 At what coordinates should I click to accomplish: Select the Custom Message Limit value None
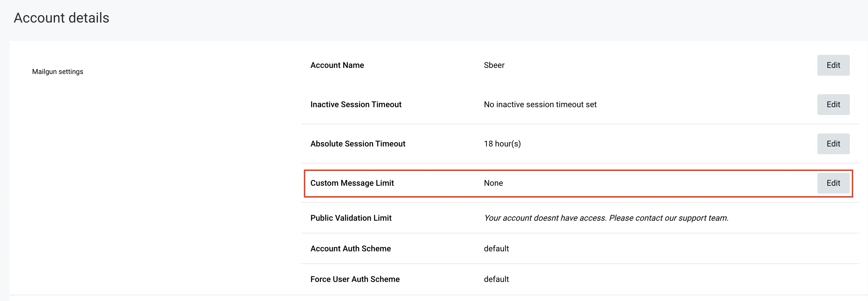tap(493, 183)
